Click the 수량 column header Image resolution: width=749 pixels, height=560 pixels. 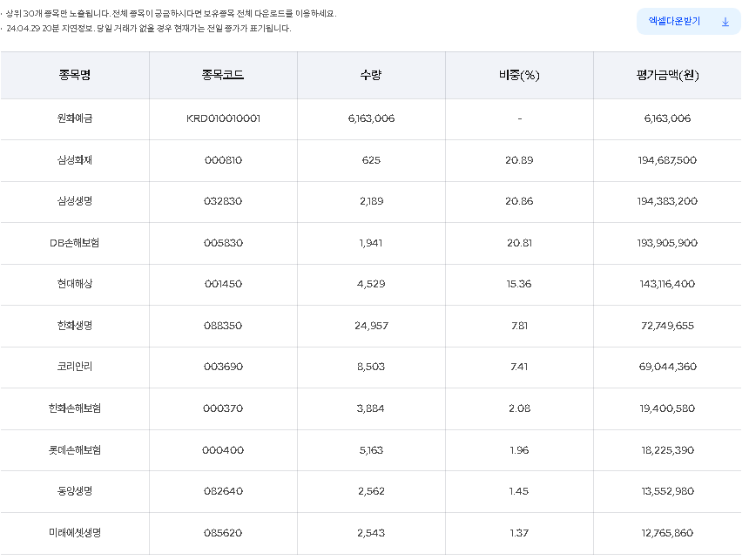click(x=371, y=75)
